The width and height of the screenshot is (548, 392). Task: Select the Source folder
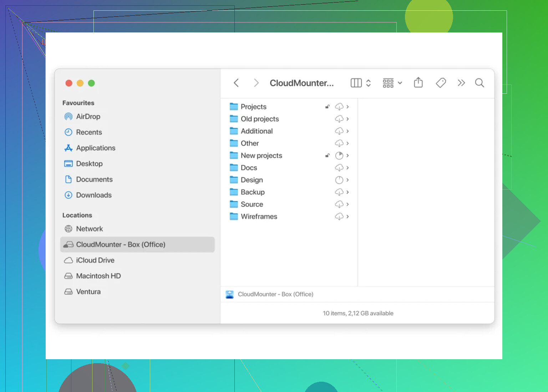point(252,204)
